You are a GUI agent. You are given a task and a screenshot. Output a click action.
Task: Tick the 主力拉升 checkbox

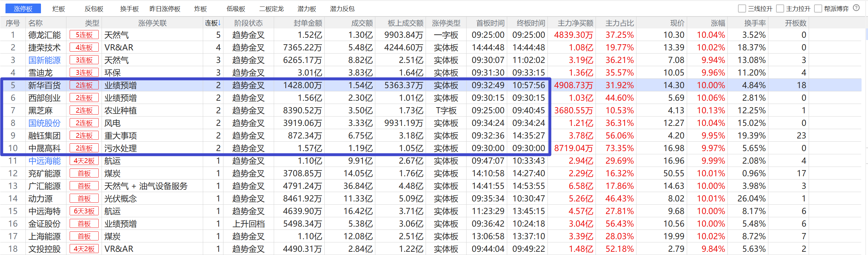pyautogui.click(x=780, y=8)
